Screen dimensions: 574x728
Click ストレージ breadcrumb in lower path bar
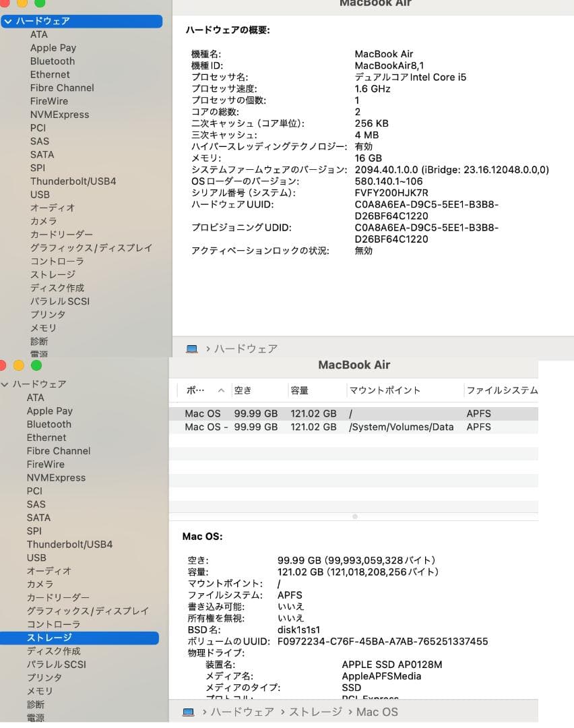(315, 712)
